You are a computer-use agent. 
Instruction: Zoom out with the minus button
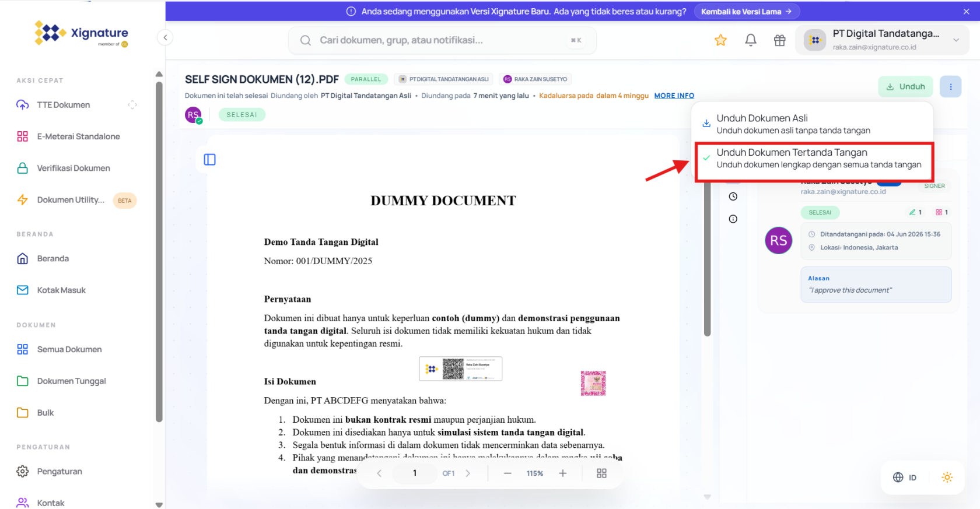tap(508, 473)
